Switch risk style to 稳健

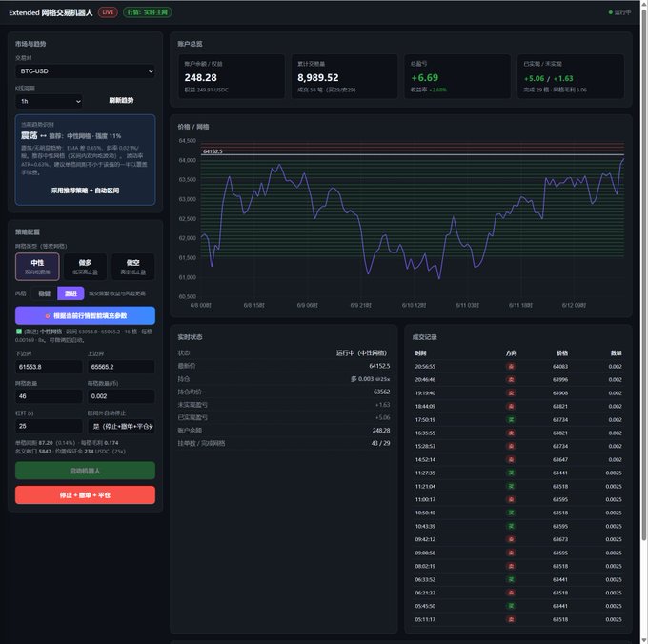44,293
